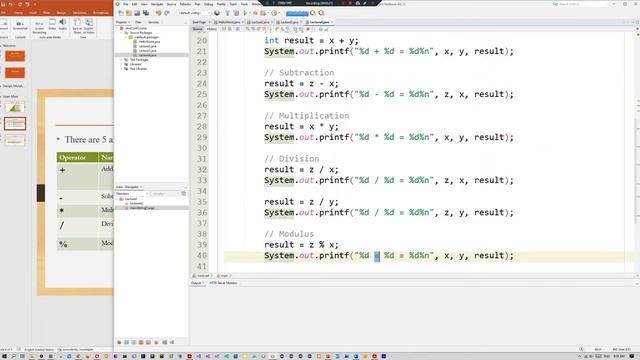Viewport: 640px width, 360px height.
Task: Click New Project icon in NetBeans toolbar
Action: [129, 13]
